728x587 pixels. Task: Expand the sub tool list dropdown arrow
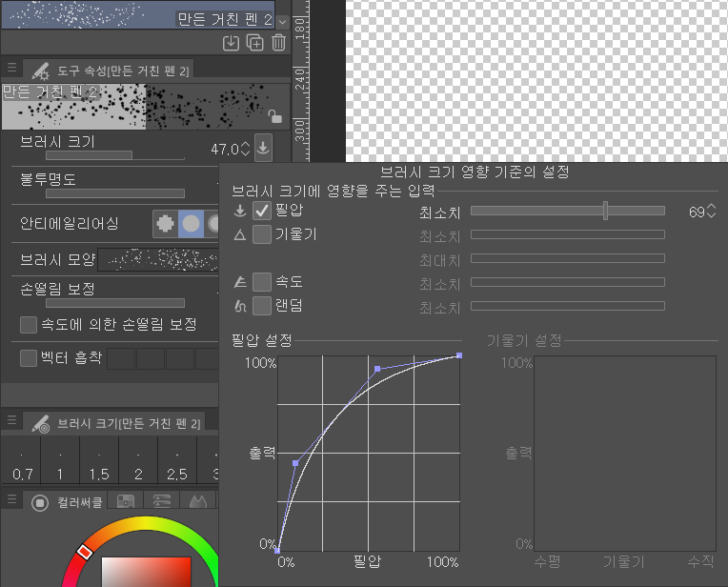[282, 22]
